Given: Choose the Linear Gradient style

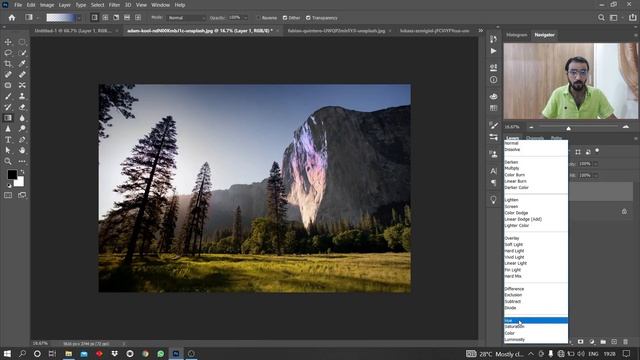Looking at the screenshot, I should [94, 18].
